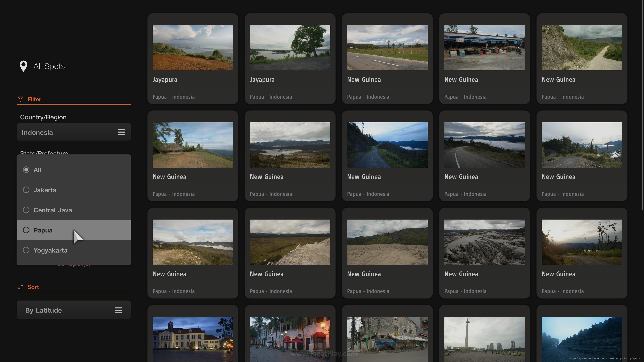
Task: Click the list icon in By Latitude dropdown
Action: 118,310
